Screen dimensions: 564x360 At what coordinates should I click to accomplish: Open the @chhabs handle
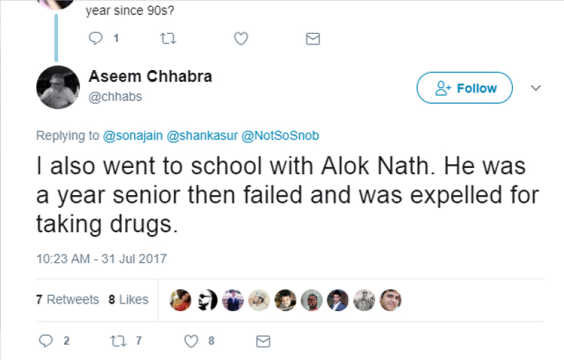[115, 97]
